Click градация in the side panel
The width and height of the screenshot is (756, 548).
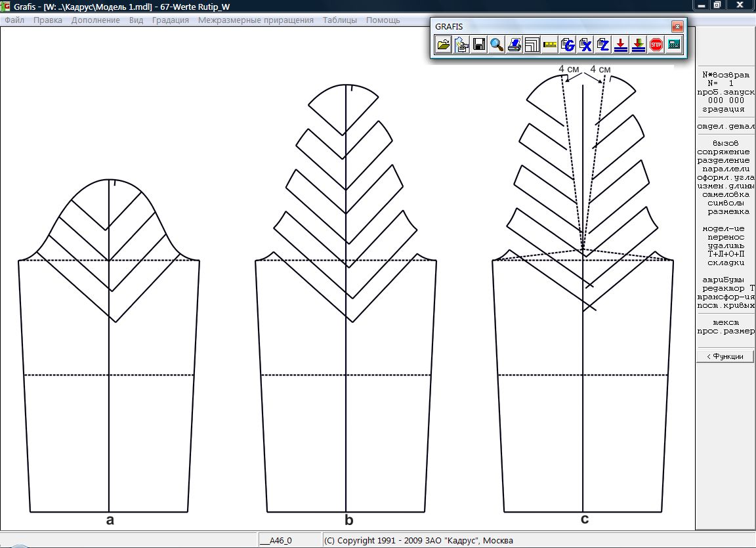(x=723, y=109)
